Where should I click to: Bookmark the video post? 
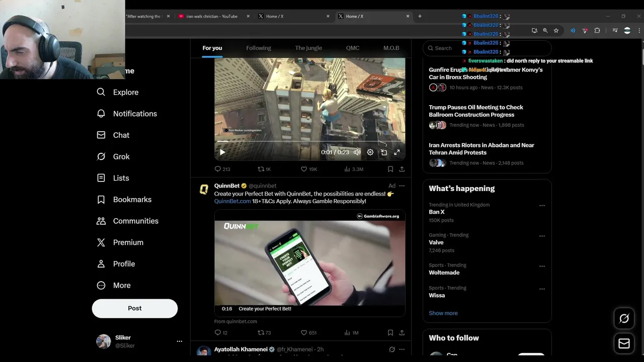390,169
